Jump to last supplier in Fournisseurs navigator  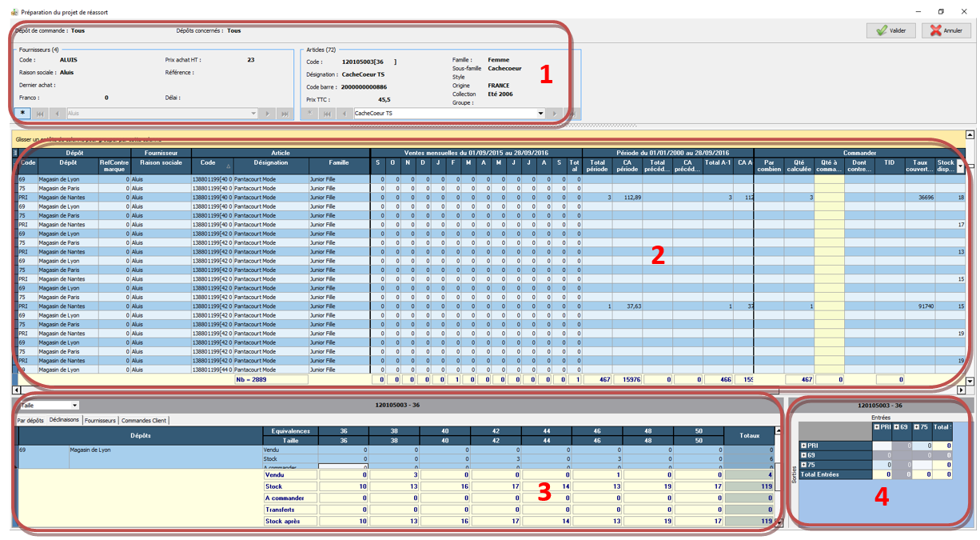[285, 114]
